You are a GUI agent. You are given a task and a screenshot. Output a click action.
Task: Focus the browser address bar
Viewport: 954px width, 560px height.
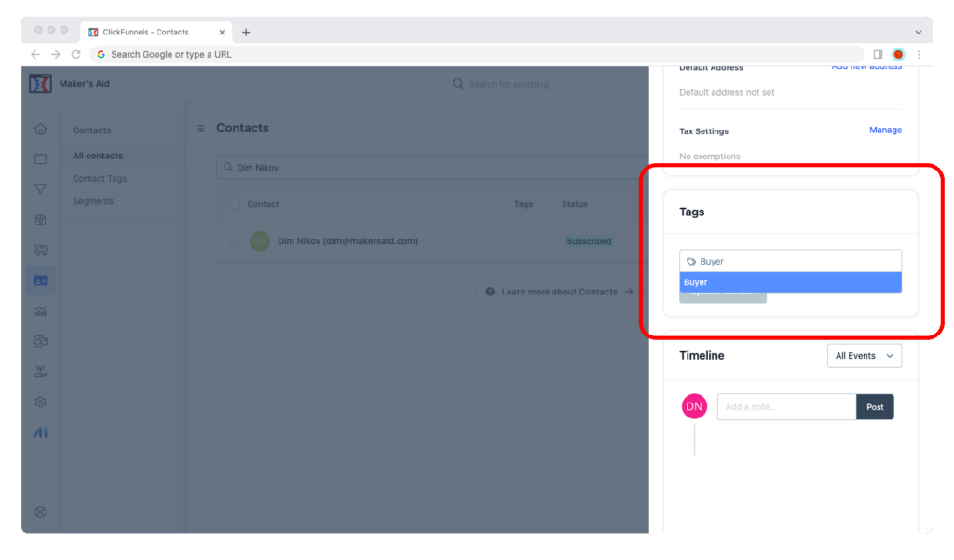(x=477, y=54)
